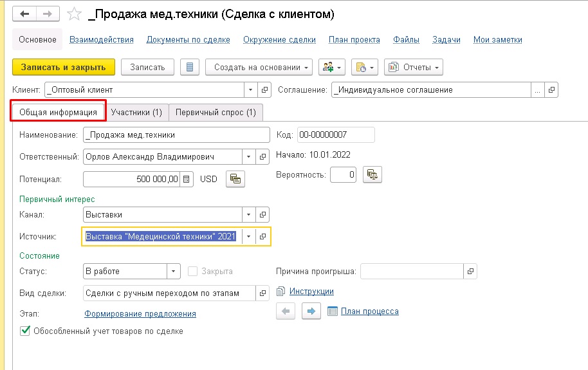
Task: Click the Вероятность value field
Action: coord(343,175)
